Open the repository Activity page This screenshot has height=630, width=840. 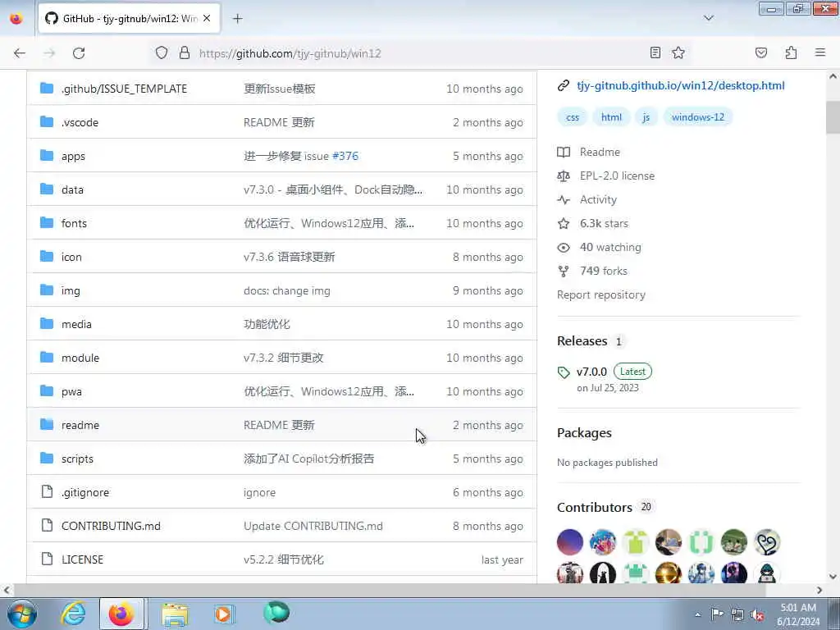point(587,200)
